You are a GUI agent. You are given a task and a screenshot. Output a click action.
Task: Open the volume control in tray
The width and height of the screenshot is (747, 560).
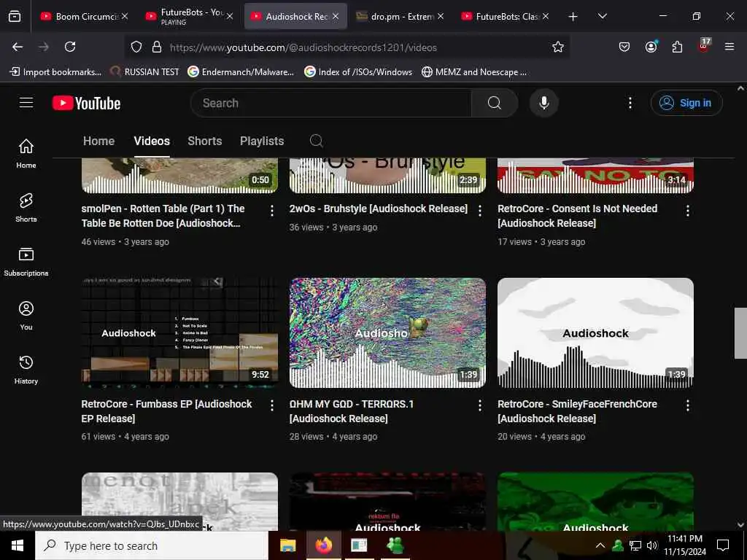point(651,545)
